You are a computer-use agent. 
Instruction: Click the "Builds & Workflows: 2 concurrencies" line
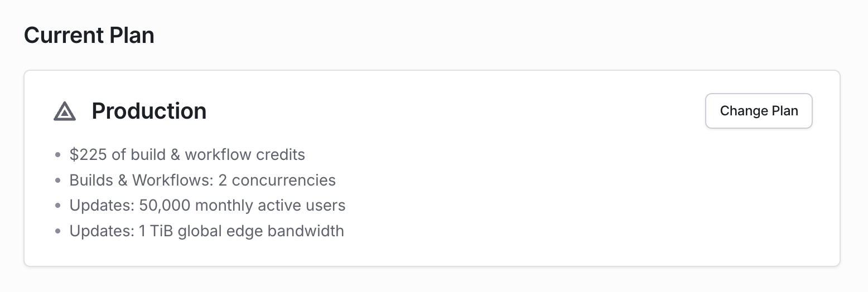tap(202, 180)
